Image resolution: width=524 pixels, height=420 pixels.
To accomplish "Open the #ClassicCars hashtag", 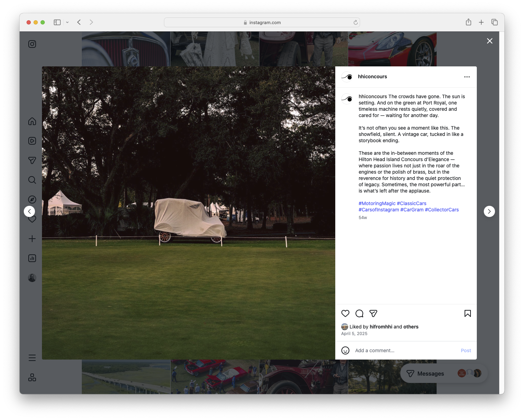I will [x=411, y=203].
